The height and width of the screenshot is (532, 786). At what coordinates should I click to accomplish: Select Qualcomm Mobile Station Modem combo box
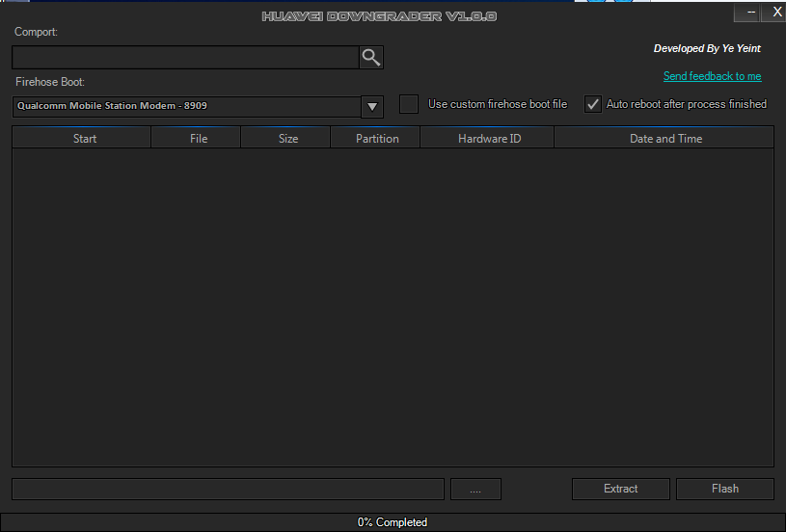tap(185, 106)
